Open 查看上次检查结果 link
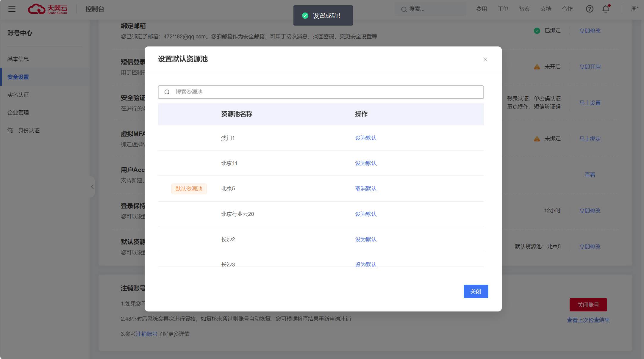The image size is (644, 359). point(588,320)
